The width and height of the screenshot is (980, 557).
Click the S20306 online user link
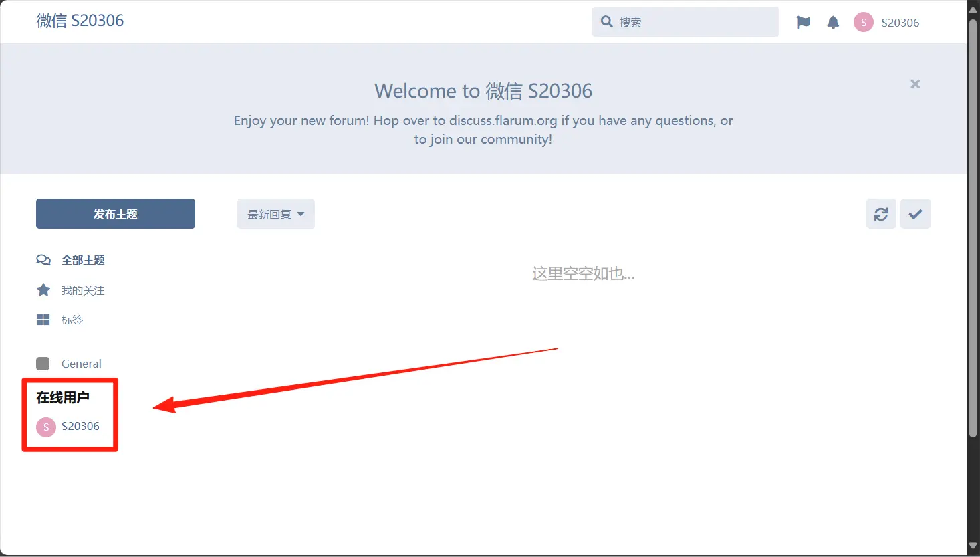coord(80,426)
